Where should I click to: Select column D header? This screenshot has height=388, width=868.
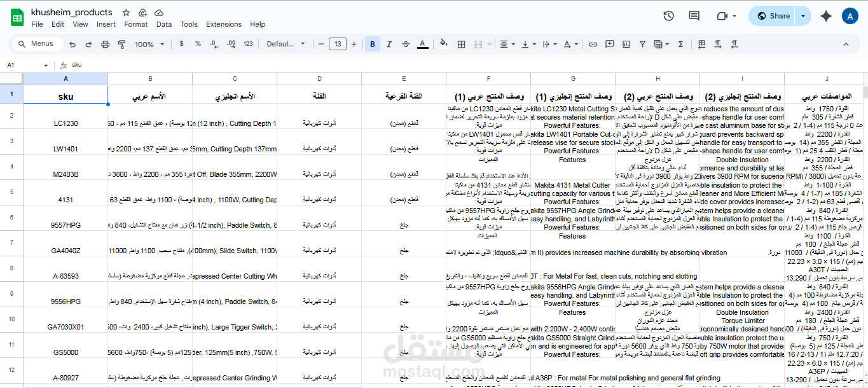click(x=319, y=79)
